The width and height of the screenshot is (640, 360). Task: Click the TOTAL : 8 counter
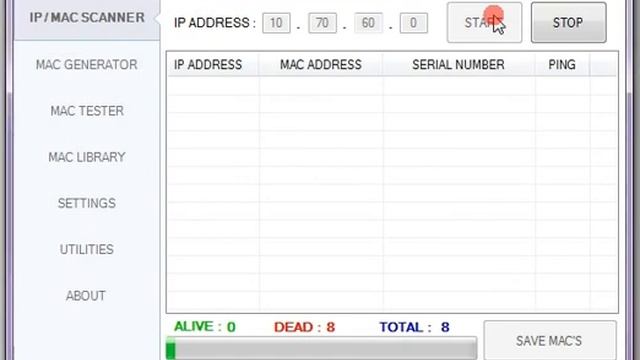coord(414,327)
